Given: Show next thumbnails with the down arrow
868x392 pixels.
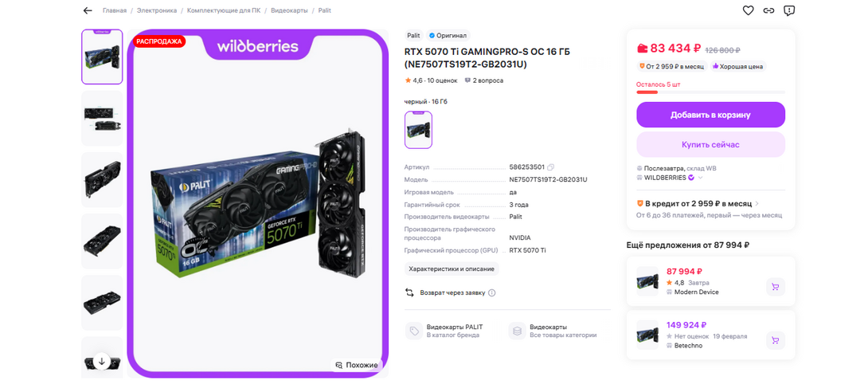Looking at the screenshot, I should (x=102, y=361).
